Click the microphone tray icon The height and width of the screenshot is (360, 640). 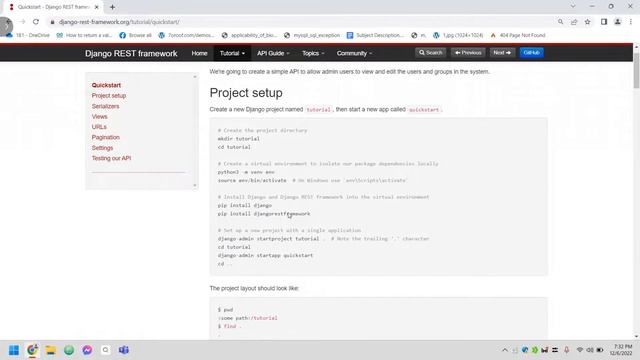point(567,350)
